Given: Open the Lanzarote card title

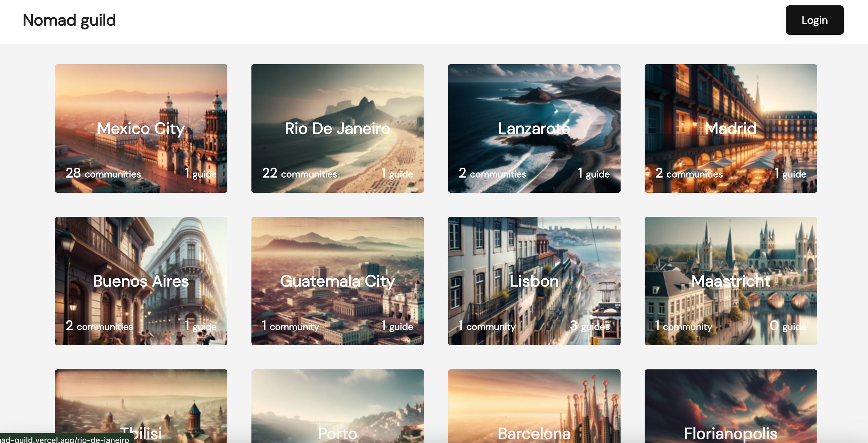Looking at the screenshot, I should (x=534, y=128).
